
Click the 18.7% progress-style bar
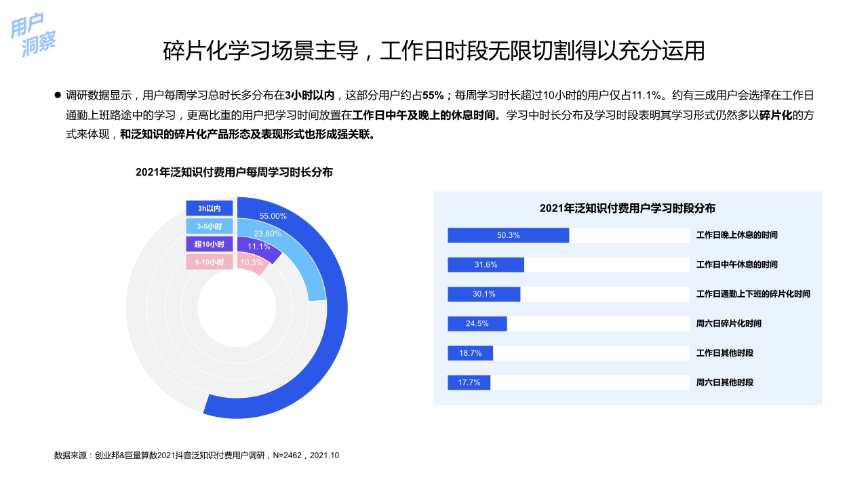coord(469,352)
